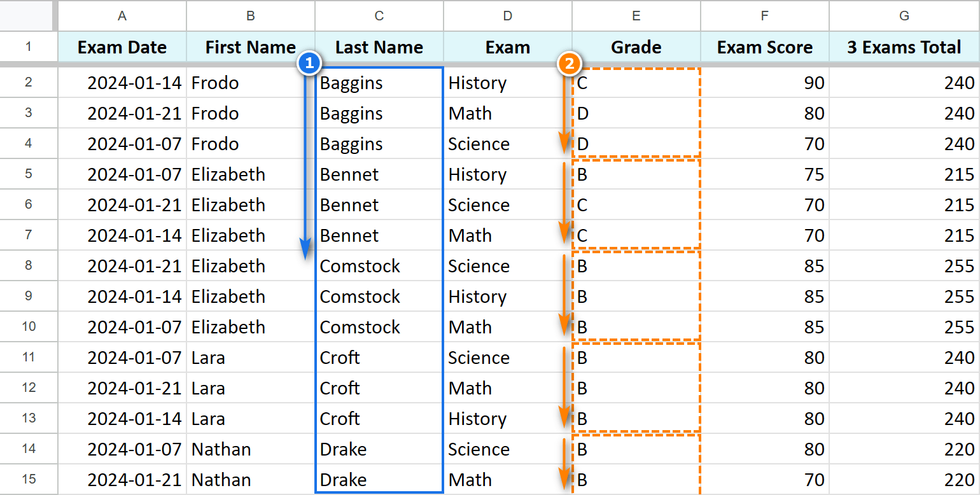Screen dimensions: 980x495
Task: Select 'Comstock' in row 8
Action: (379, 266)
